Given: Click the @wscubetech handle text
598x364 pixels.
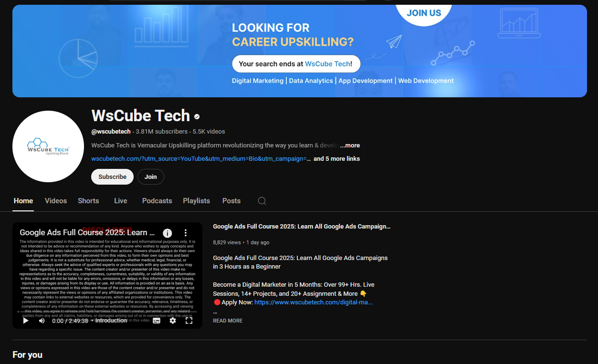Looking at the screenshot, I should click(x=111, y=131).
